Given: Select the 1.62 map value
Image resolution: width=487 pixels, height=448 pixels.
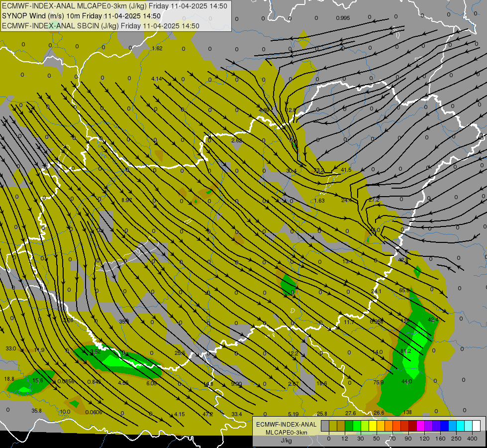Looking at the screenshot, I should pyautogui.click(x=157, y=48).
